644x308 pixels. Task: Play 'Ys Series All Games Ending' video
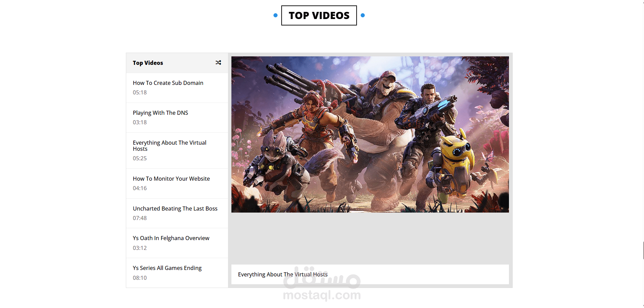(x=177, y=273)
